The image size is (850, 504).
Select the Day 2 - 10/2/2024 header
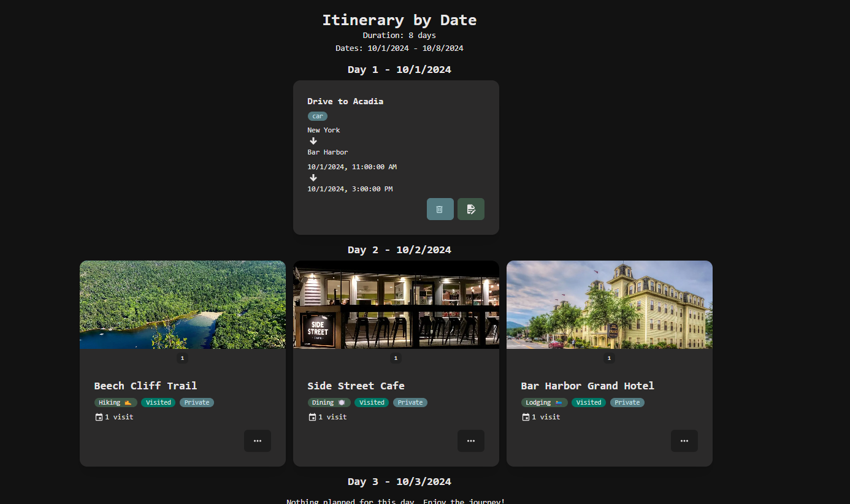(x=399, y=250)
